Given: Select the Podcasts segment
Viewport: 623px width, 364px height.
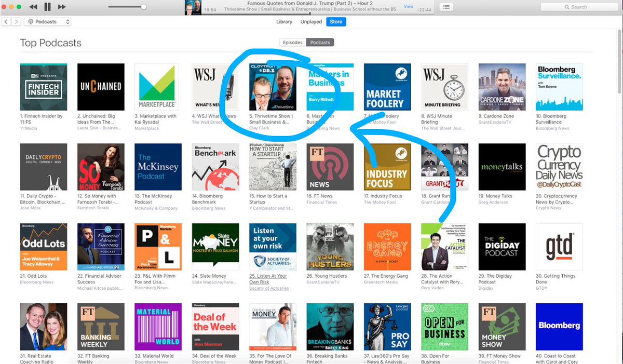Looking at the screenshot, I should (320, 43).
